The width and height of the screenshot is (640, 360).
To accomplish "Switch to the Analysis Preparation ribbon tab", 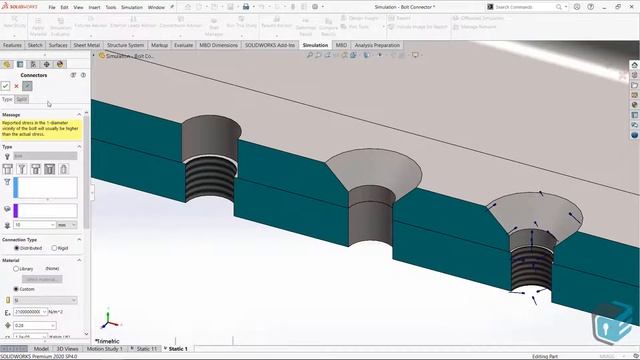I will (377, 45).
